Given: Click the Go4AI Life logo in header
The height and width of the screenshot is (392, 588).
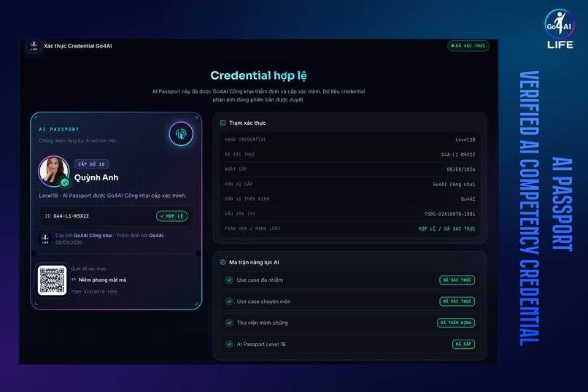Looking at the screenshot, I should click(x=34, y=46).
